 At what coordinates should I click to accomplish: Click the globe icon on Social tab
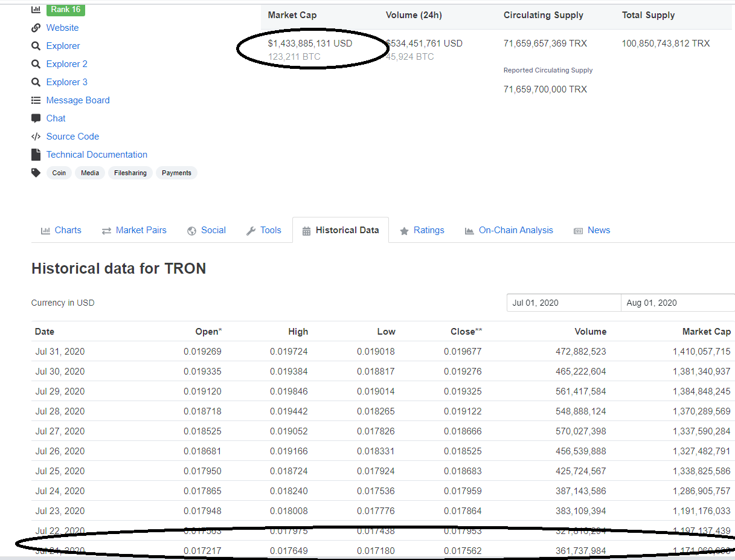pos(192,231)
